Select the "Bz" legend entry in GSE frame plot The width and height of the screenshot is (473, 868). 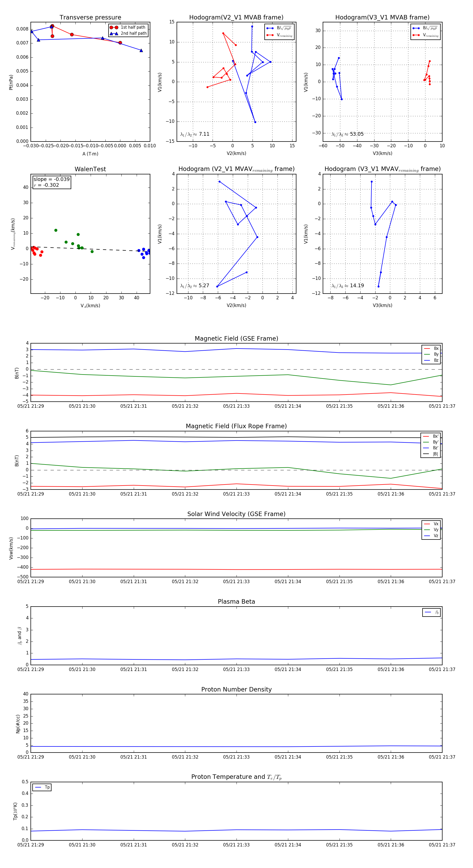tap(431, 360)
